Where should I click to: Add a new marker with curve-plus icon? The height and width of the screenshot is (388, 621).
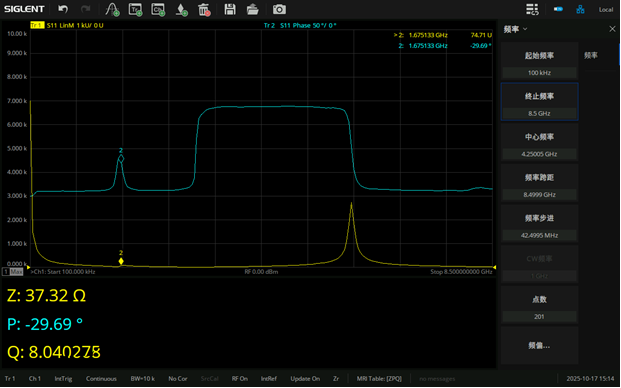(x=112, y=9)
